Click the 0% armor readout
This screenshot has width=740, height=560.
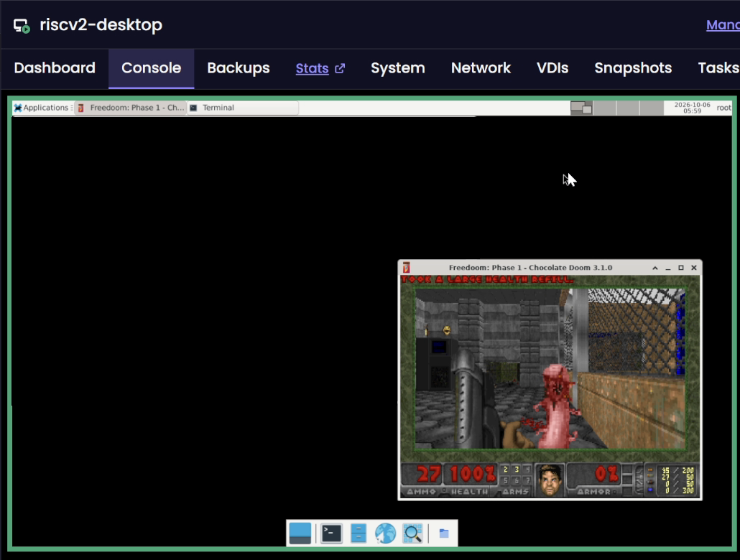click(606, 474)
